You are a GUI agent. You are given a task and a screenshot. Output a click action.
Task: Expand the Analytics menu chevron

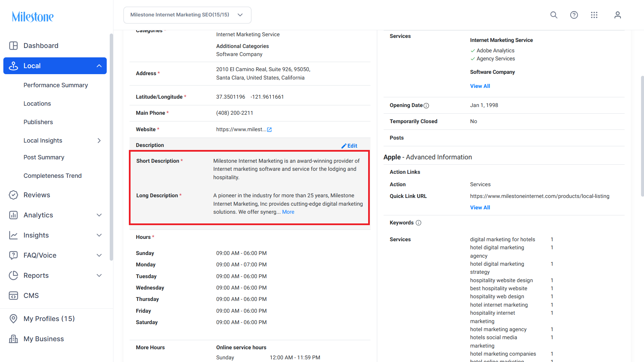tap(99, 215)
